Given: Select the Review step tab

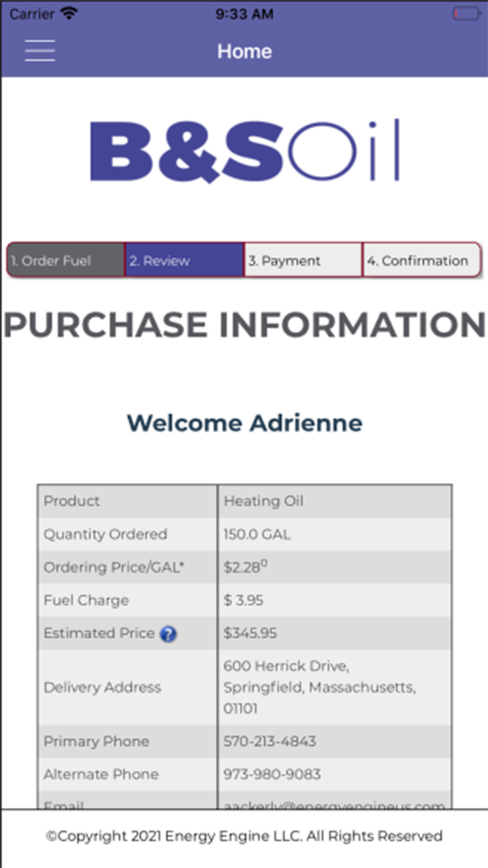Looking at the screenshot, I should pos(184,261).
